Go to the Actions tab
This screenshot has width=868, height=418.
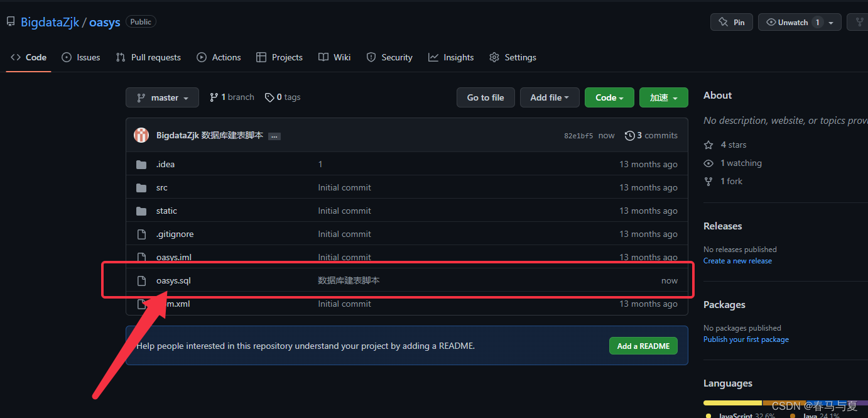(219, 57)
